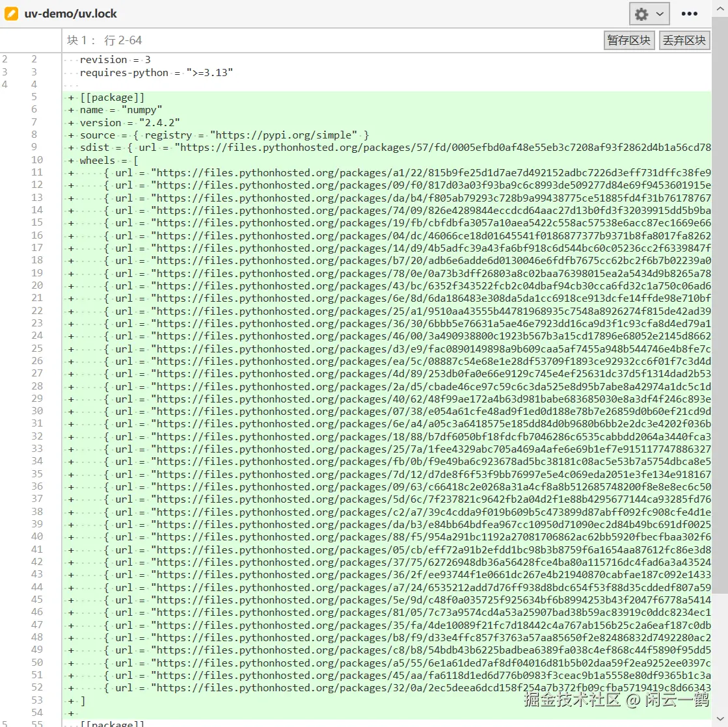Click the hunk header '块 1： 行 2-64'
The width and height of the screenshot is (728, 727).
(x=104, y=40)
